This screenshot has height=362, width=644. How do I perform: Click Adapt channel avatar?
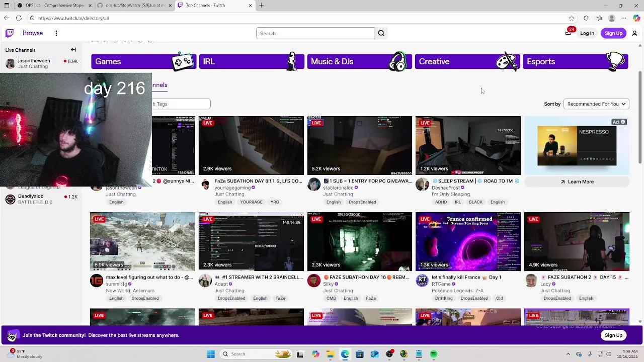coord(205,281)
